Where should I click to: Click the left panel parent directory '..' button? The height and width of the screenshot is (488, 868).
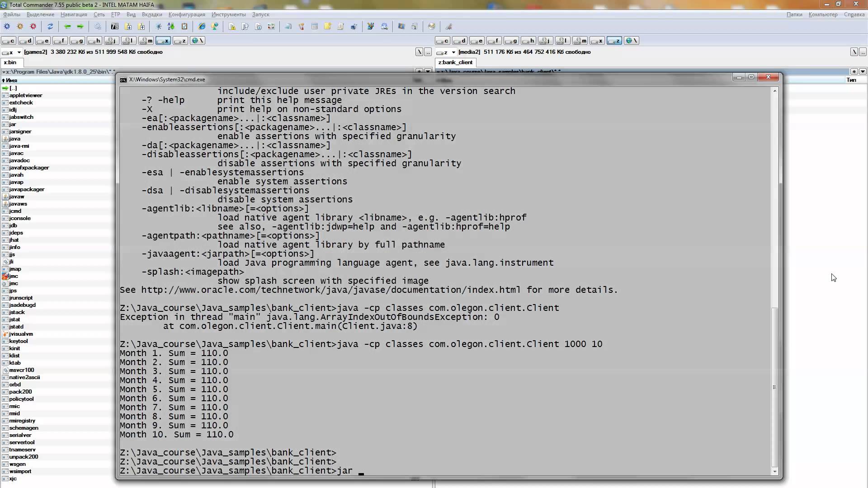[x=428, y=52]
